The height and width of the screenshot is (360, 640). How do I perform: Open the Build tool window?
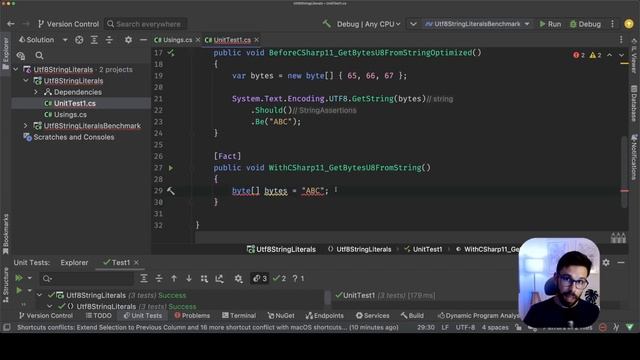click(412, 316)
